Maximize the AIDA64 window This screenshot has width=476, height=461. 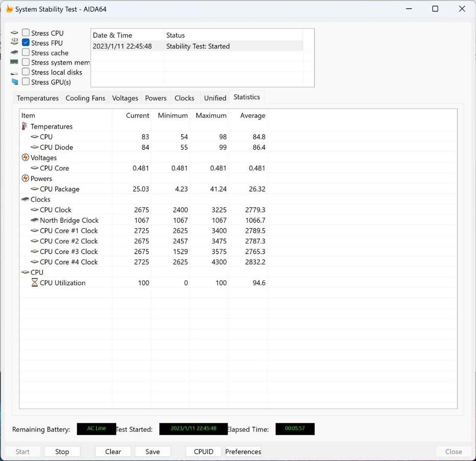pyautogui.click(x=435, y=9)
